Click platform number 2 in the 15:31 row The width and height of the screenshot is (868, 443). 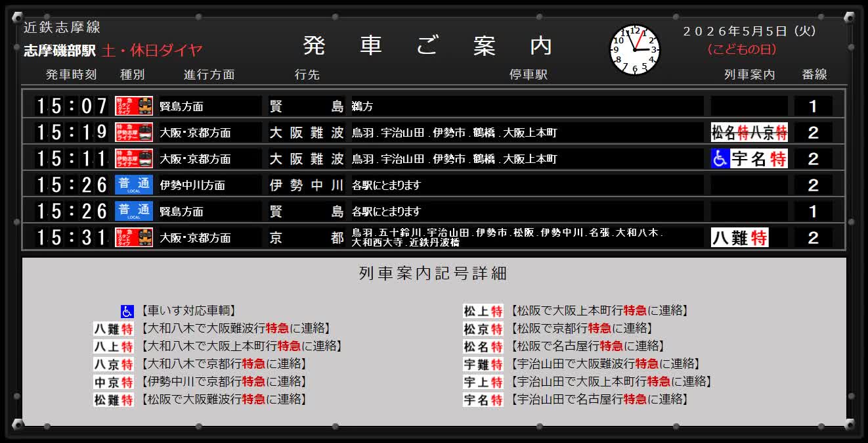pyautogui.click(x=813, y=237)
